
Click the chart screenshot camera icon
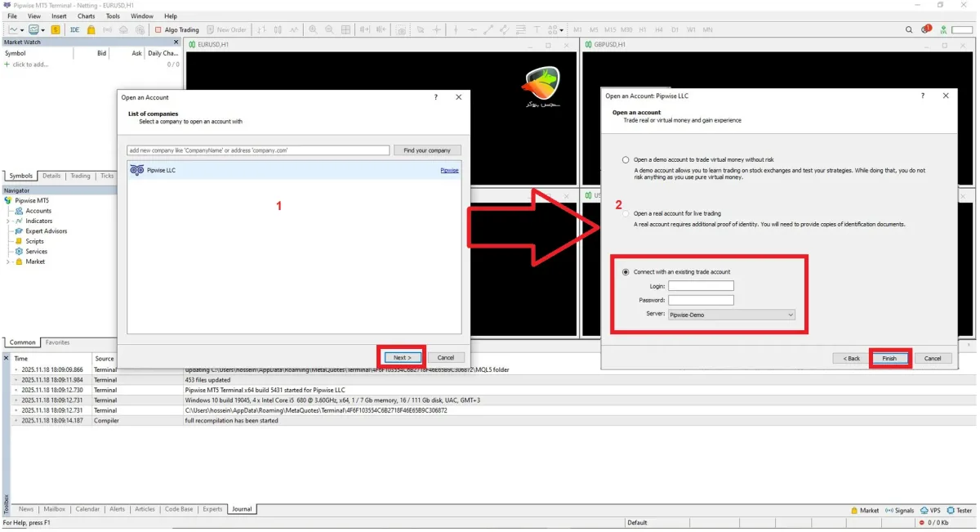[x=401, y=29]
